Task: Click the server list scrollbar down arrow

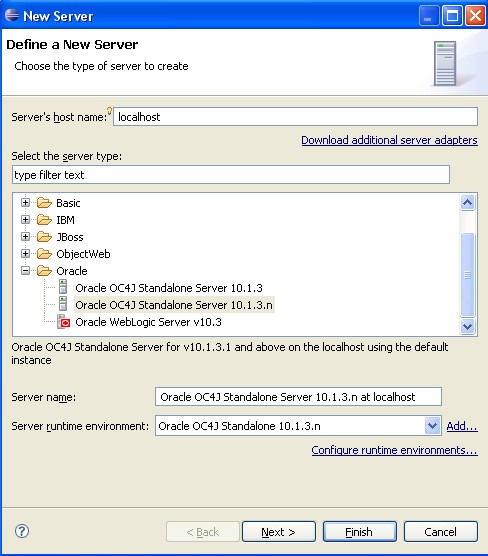Action: pos(467,326)
